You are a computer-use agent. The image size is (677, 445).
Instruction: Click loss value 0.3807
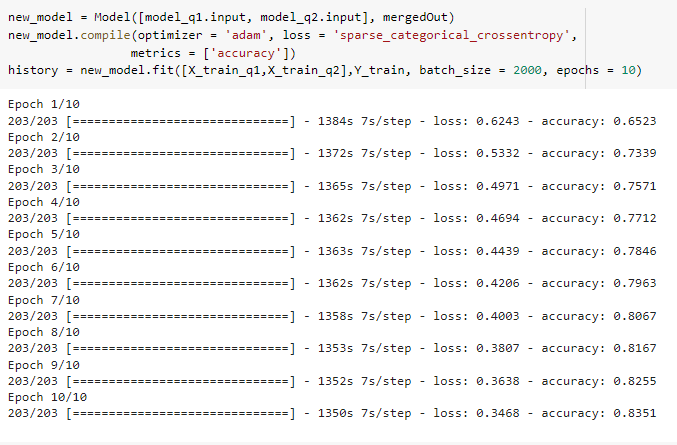(x=498, y=348)
